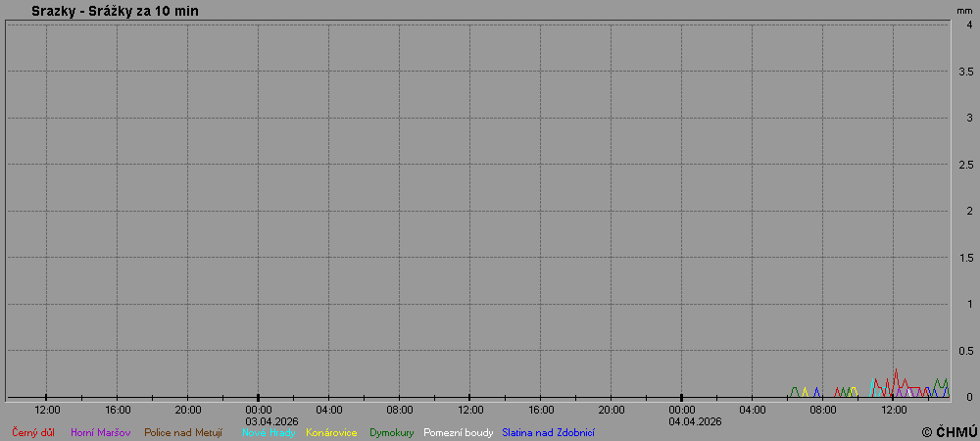Click the 4 value on the y-axis
Image resolution: width=980 pixels, height=441 pixels.
pyautogui.click(x=968, y=25)
